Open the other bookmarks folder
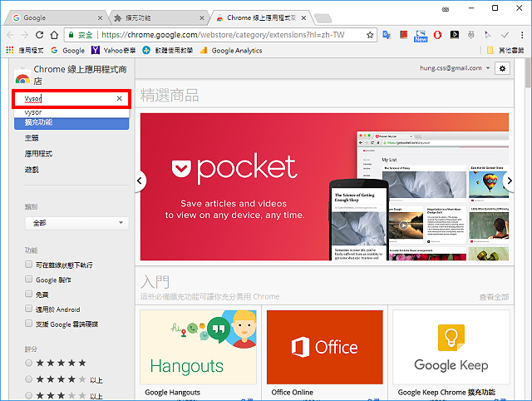The width and height of the screenshot is (532, 401). pyautogui.click(x=505, y=50)
